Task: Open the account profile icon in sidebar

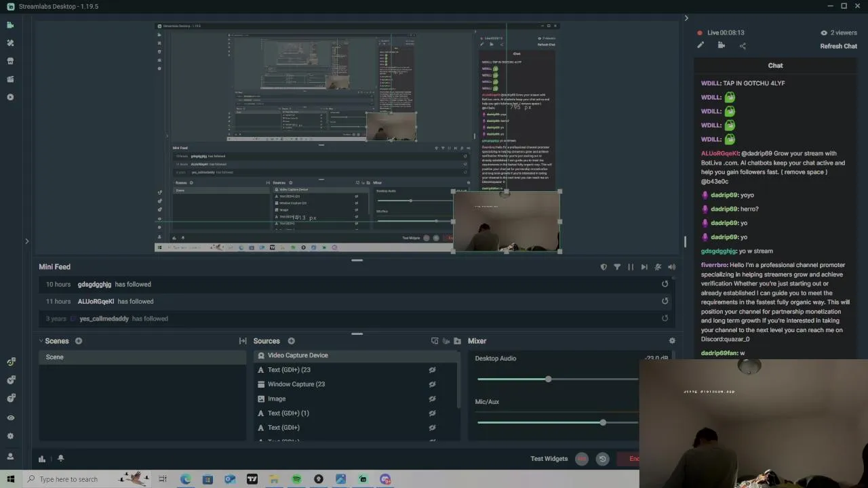Action: tap(10, 456)
